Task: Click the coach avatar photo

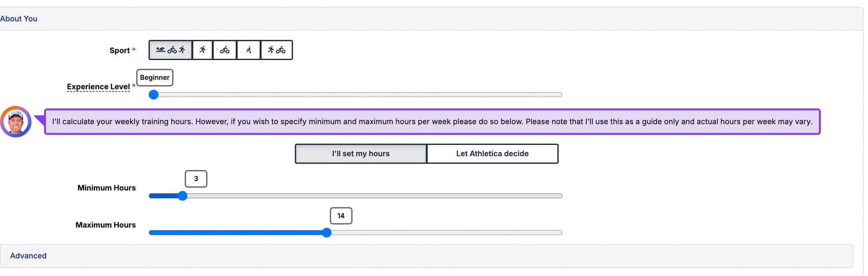Action: coord(16,122)
